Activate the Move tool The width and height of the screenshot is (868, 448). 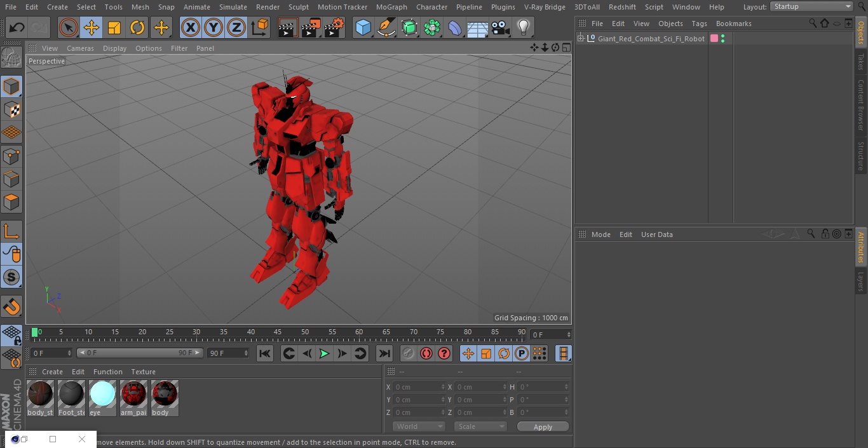tap(92, 27)
